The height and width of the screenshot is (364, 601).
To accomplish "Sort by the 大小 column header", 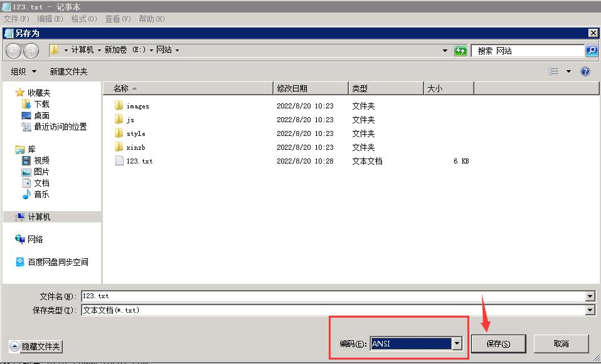I will 449,88.
